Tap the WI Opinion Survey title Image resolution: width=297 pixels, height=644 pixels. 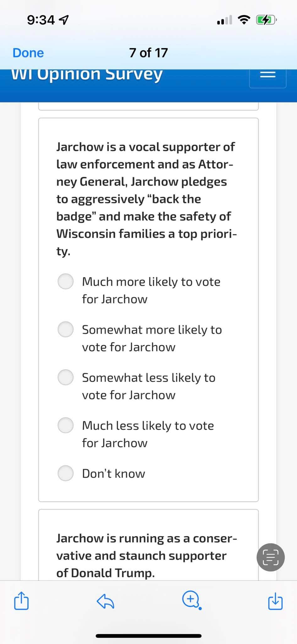point(87,75)
